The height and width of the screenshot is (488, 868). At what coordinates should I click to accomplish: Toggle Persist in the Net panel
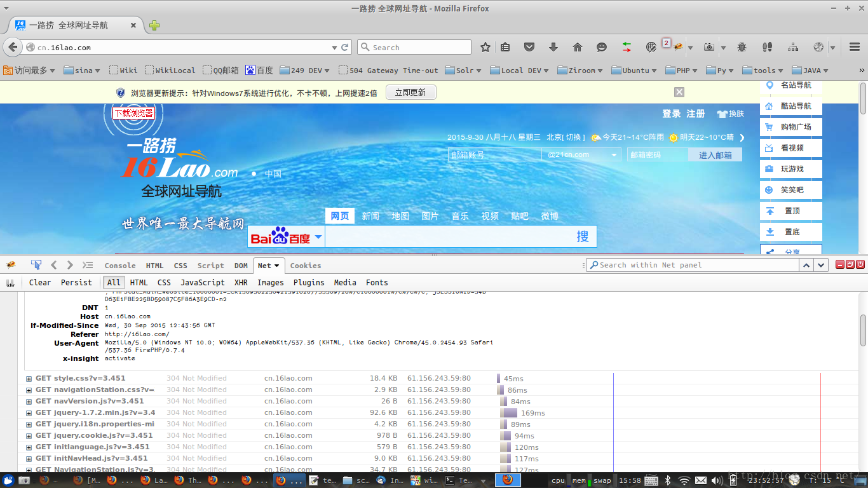(76, 283)
